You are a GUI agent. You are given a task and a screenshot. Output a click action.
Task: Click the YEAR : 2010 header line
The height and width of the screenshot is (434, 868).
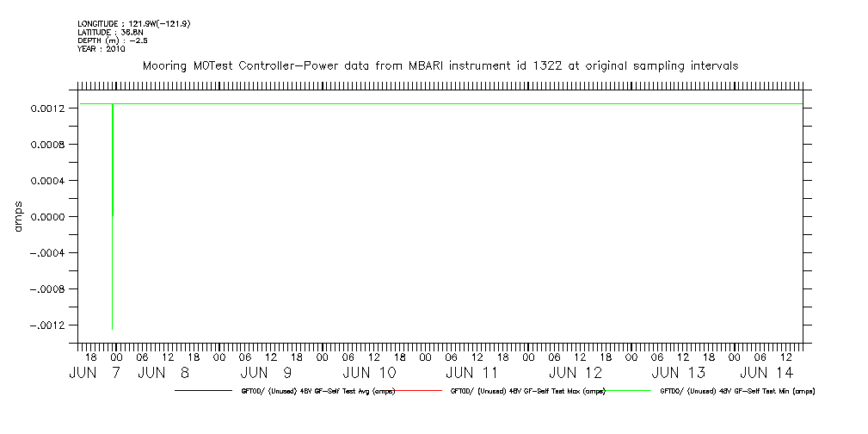pos(101,48)
